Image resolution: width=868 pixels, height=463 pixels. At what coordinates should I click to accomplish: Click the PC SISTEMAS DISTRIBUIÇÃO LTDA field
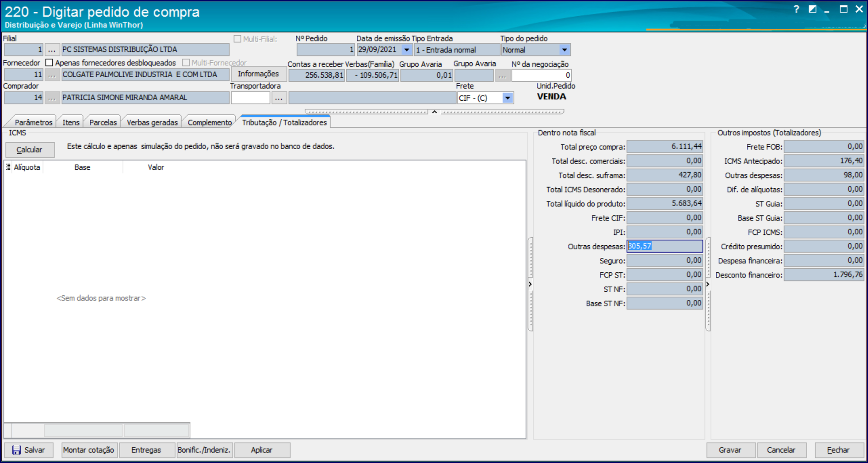click(145, 50)
